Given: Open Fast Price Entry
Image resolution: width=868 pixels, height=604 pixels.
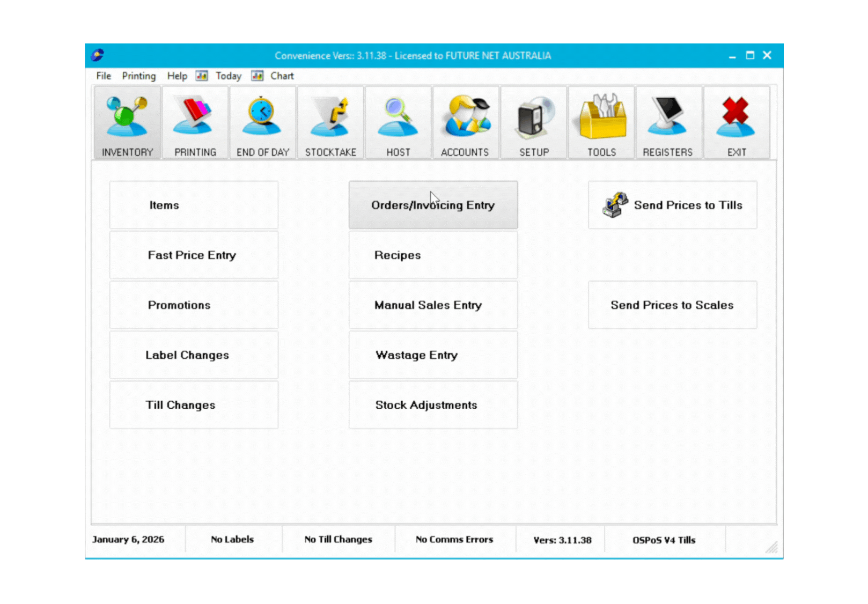Looking at the screenshot, I should click(x=193, y=255).
